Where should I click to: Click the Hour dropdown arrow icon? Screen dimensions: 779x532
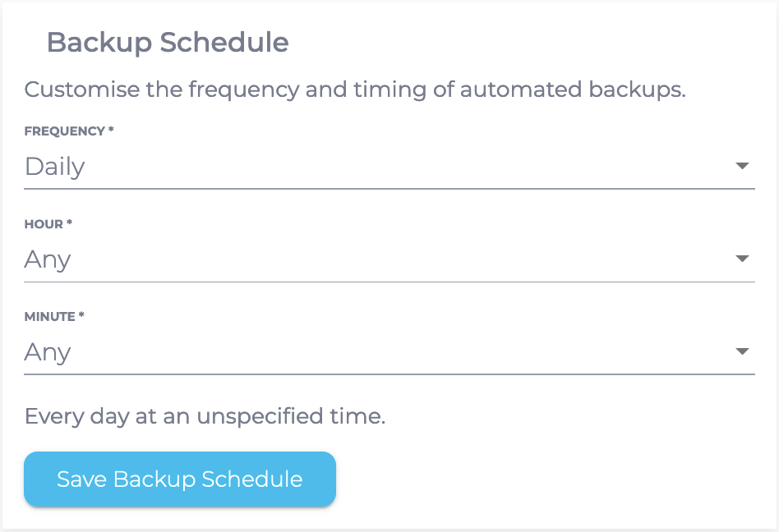pyautogui.click(x=742, y=259)
